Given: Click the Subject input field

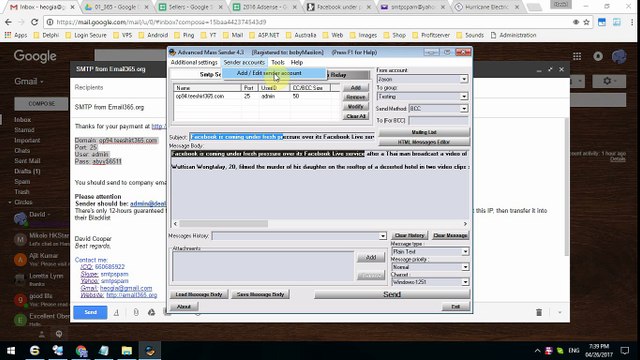Looking at the screenshot, I should [282, 137].
